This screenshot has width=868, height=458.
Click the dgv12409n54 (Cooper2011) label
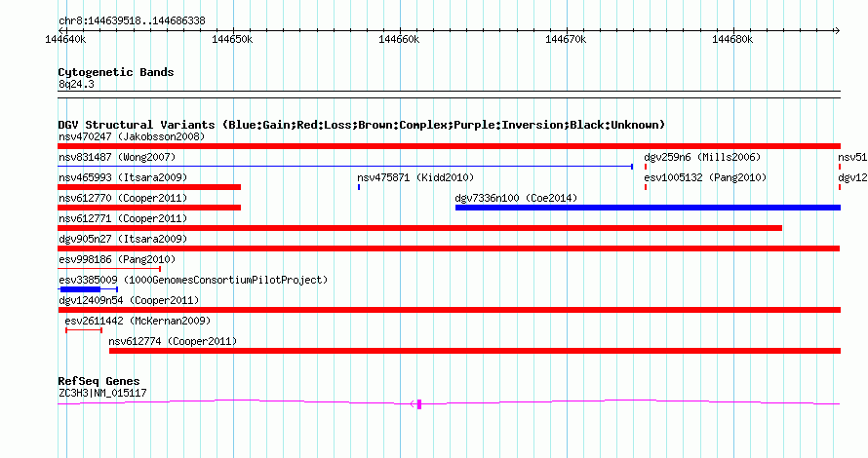coord(129,300)
